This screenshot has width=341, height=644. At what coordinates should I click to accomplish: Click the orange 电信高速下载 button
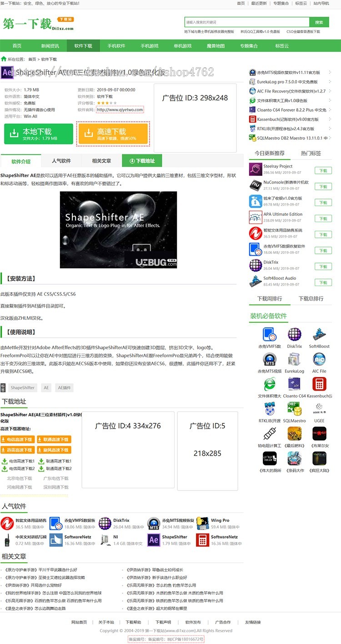tap(17, 440)
